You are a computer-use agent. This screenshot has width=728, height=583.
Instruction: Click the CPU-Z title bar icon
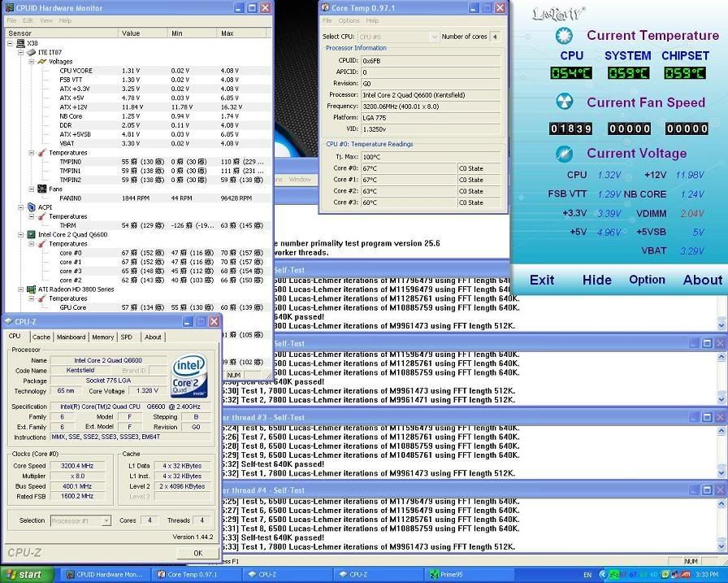(x=8, y=321)
